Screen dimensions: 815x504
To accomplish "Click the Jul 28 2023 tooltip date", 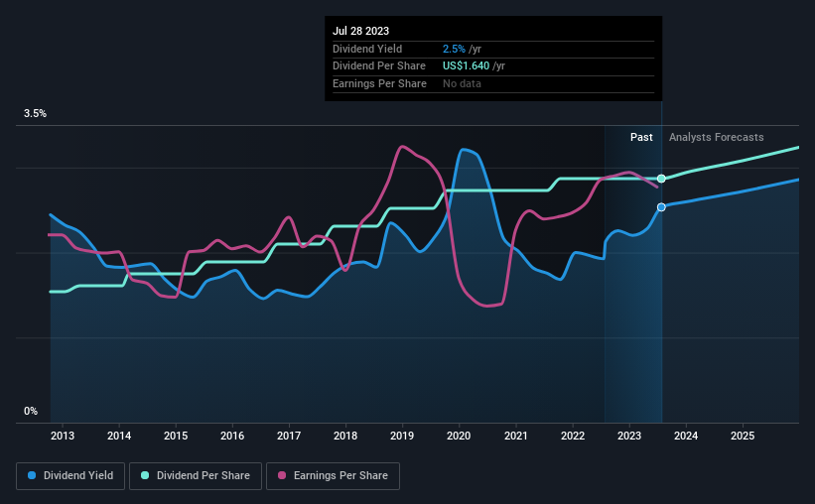I will 360,31.
